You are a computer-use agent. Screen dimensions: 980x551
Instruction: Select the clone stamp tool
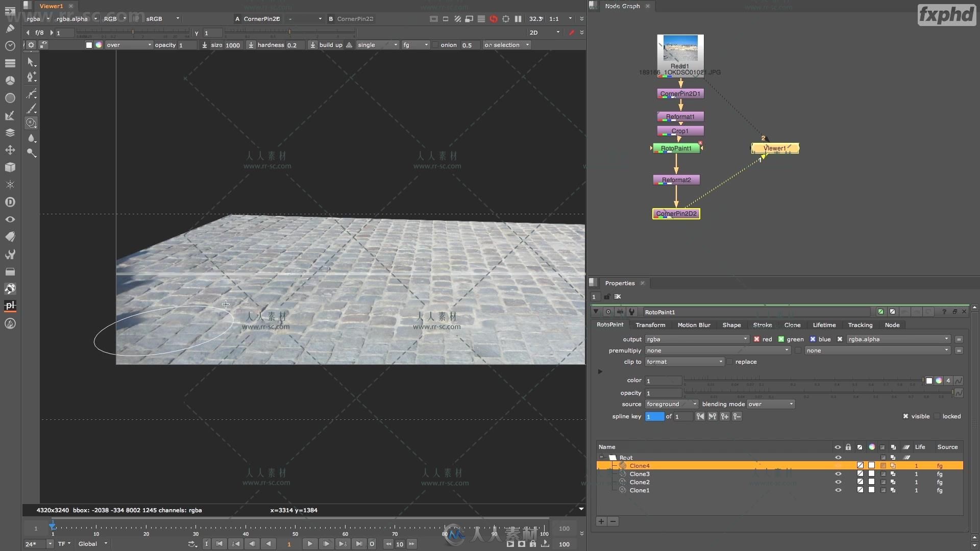click(32, 122)
